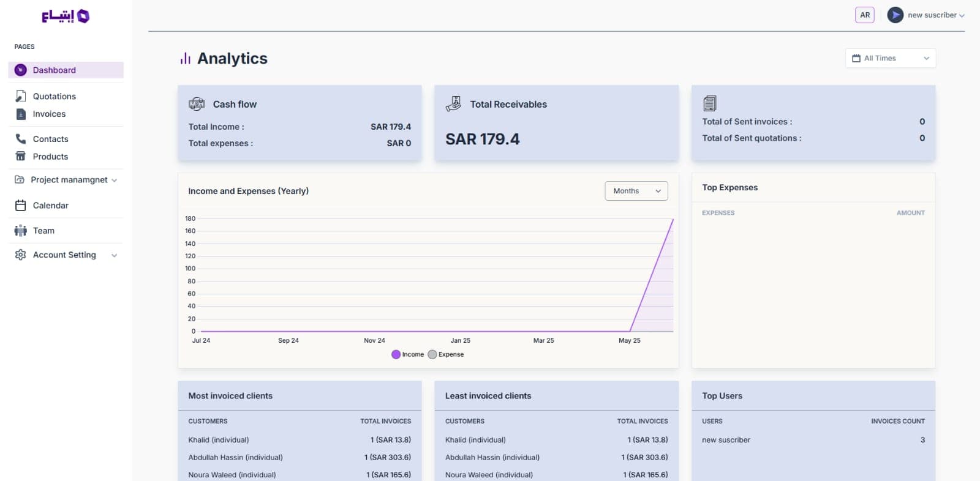
Task: Click the Products store icon
Action: point(20,156)
